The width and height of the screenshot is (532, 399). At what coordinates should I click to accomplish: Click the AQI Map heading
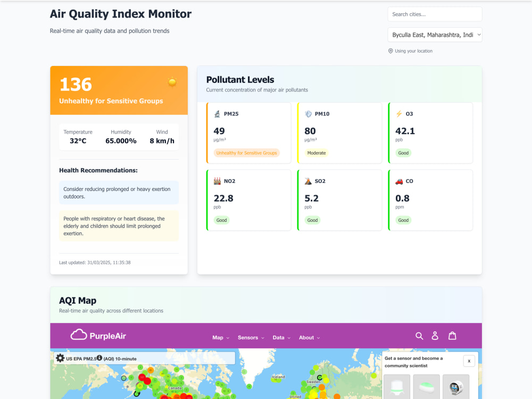coord(78,301)
